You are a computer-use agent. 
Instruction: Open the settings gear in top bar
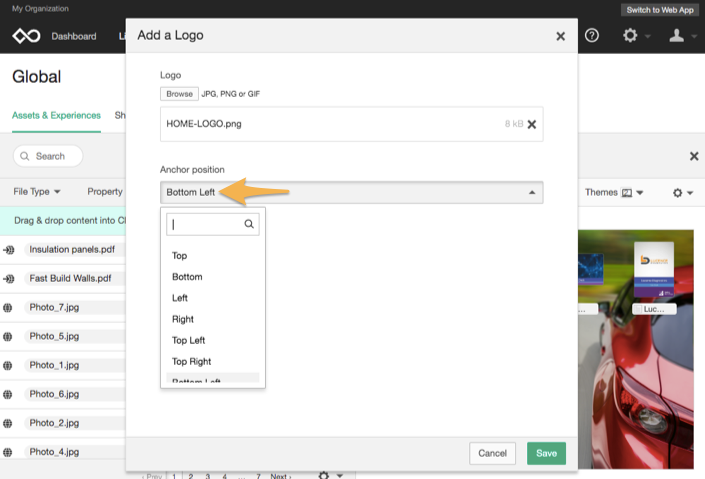pyautogui.click(x=630, y=35)
